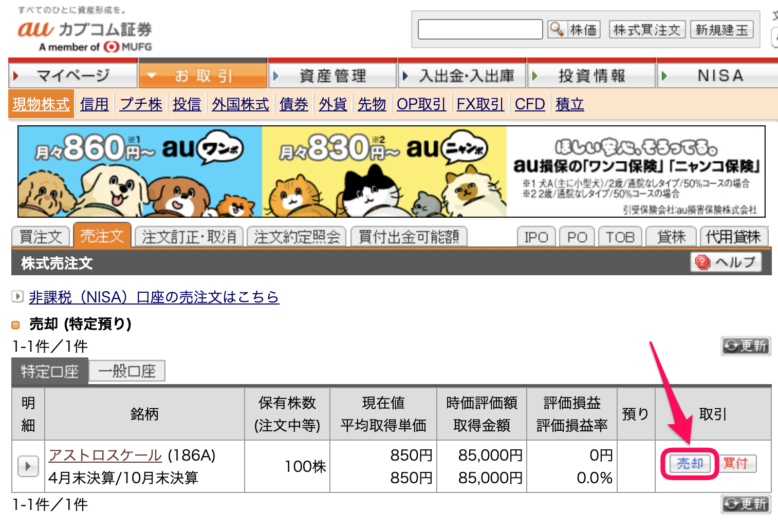
Task: Select the 特定口座 account tab
Action: pyautogui.click(x=50, y=371)
